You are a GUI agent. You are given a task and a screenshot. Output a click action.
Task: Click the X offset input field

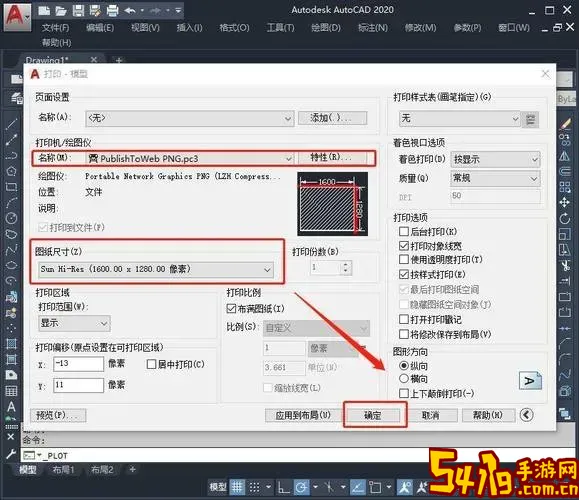coord(78,364)
